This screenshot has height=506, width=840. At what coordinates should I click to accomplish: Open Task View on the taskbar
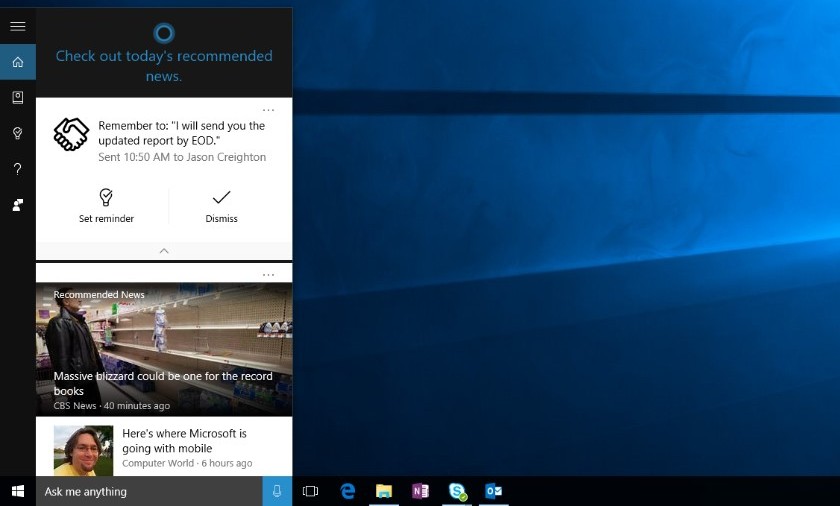(x=310, y=491)
